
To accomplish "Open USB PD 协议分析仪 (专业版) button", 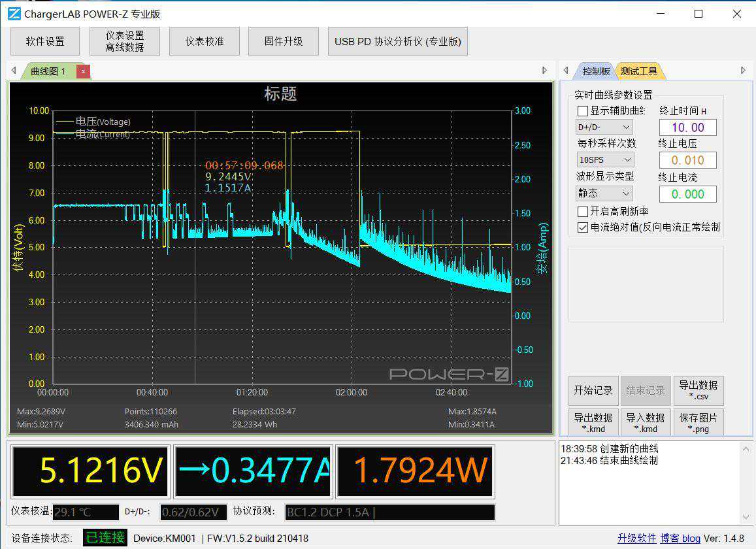I will click(x=397, y=42).
